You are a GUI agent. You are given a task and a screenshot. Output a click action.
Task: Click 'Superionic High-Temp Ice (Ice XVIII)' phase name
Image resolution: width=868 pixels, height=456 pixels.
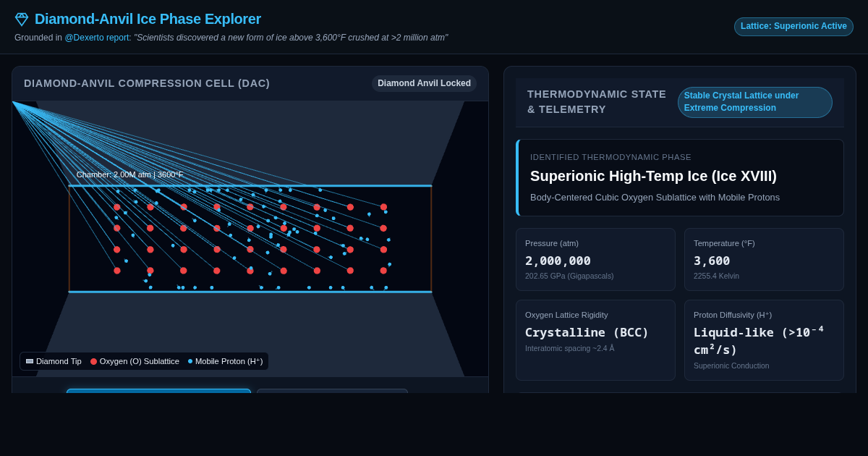653,176
